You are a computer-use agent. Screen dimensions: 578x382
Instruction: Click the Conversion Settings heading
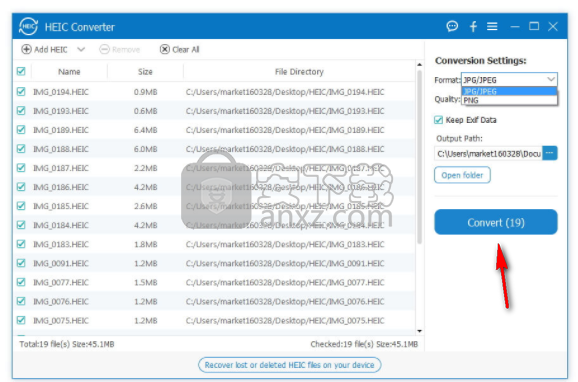(x=481, y=60)
